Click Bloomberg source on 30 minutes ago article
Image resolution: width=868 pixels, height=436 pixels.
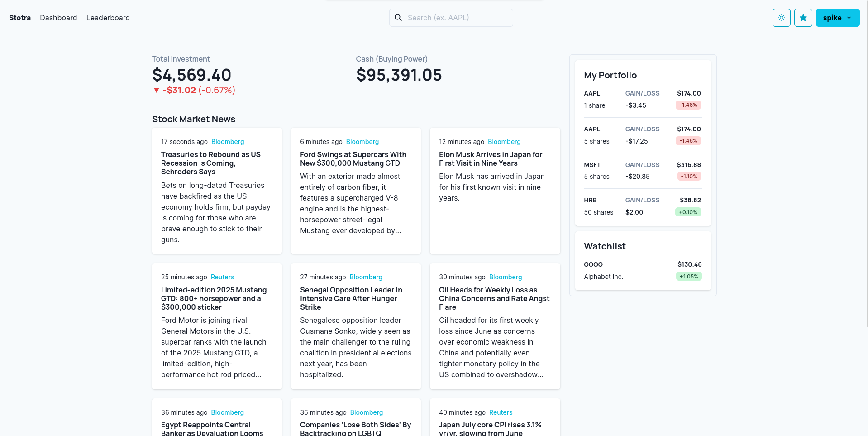click(x=506, y=277)
